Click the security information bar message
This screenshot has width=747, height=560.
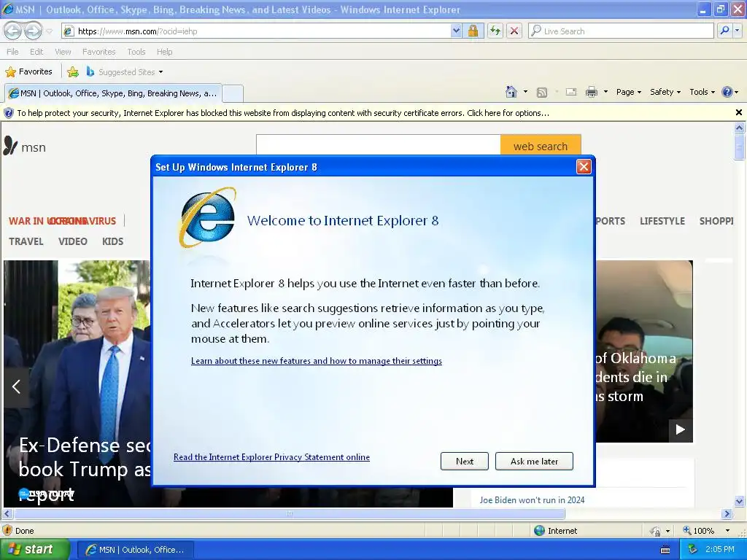(x=283, y=113)
